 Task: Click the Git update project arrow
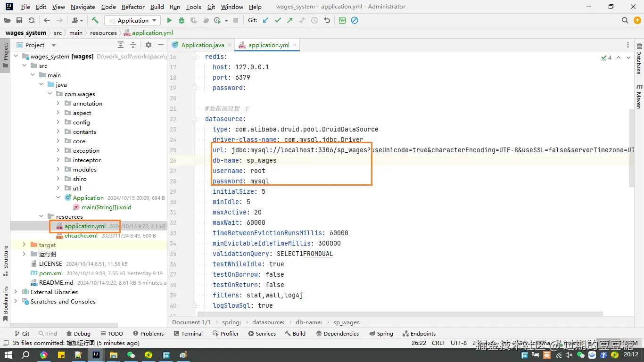(266, 20)
